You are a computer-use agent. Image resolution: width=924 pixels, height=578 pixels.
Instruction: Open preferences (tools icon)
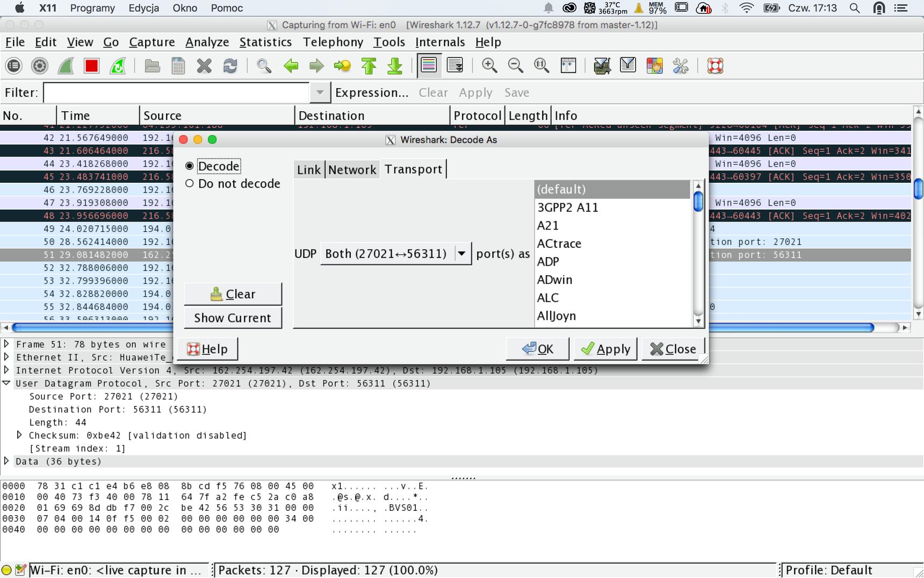coord(681,66)
